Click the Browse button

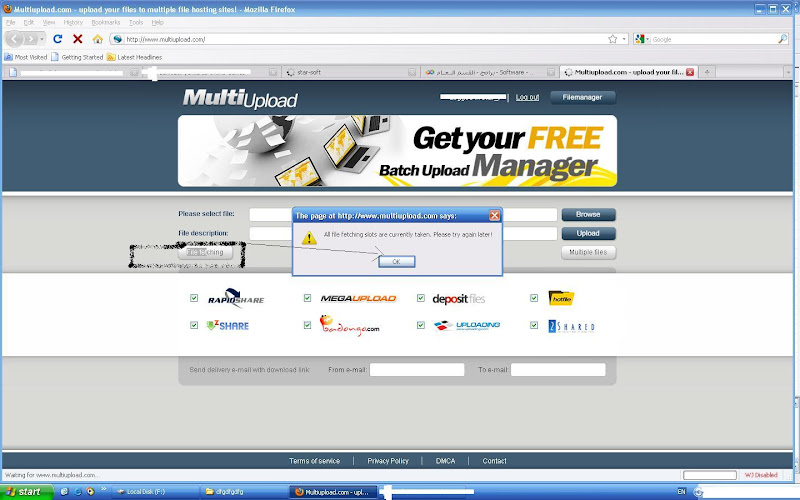tap(588, 214)
